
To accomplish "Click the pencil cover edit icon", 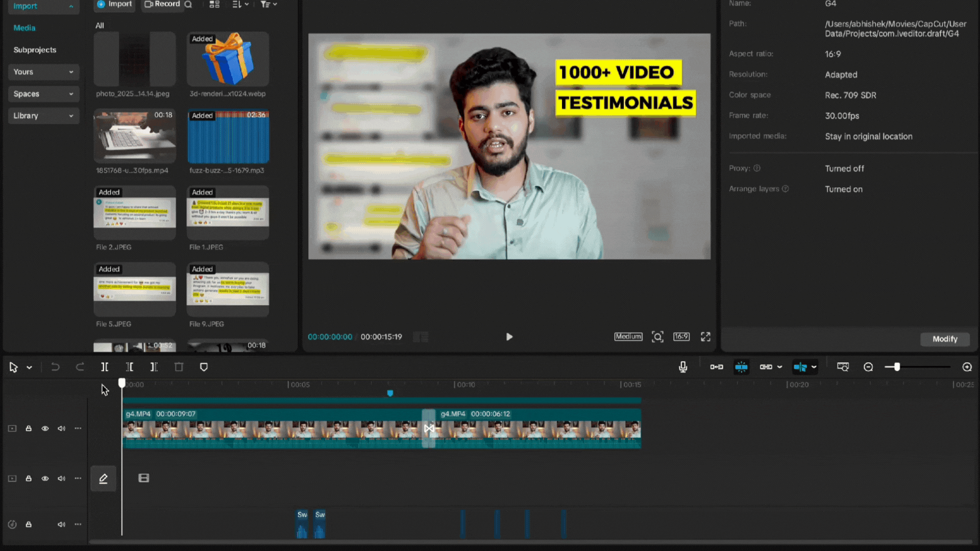I will 103,479.
